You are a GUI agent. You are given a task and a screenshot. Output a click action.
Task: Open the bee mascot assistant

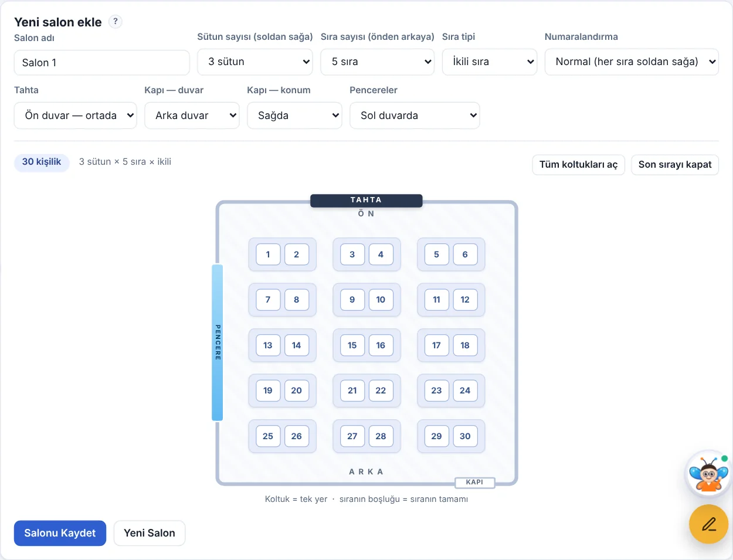(708, 474)
